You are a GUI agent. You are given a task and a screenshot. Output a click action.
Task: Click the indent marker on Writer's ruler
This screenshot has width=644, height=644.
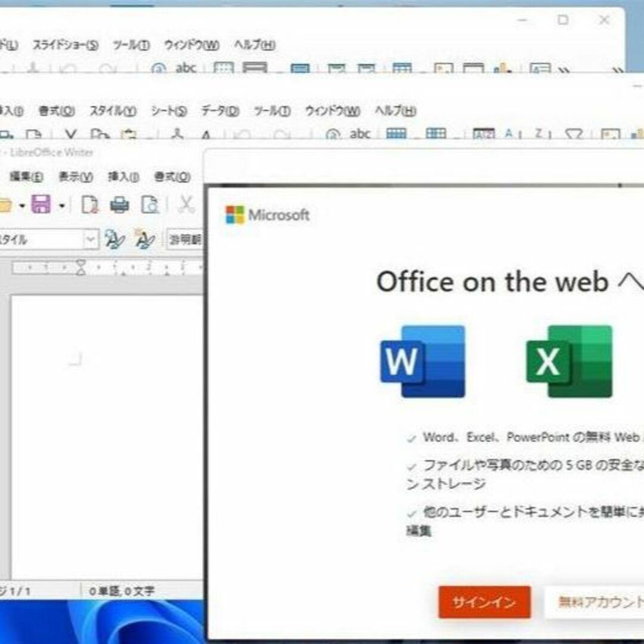[81, 267]
